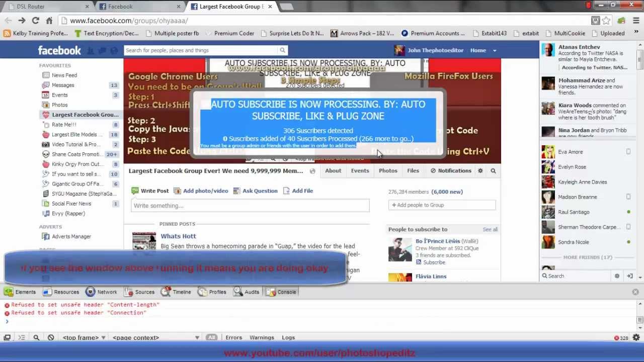The height and width of the screenshot is (362, 644).
Task: Open News Feed in sidebar
Action: click(64, 75)
